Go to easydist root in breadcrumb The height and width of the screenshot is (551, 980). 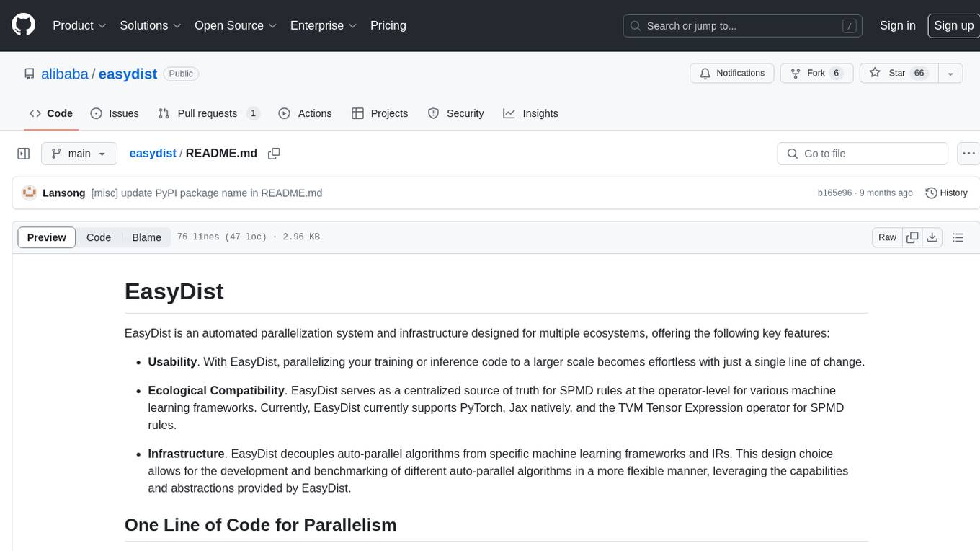coord(153,153)
